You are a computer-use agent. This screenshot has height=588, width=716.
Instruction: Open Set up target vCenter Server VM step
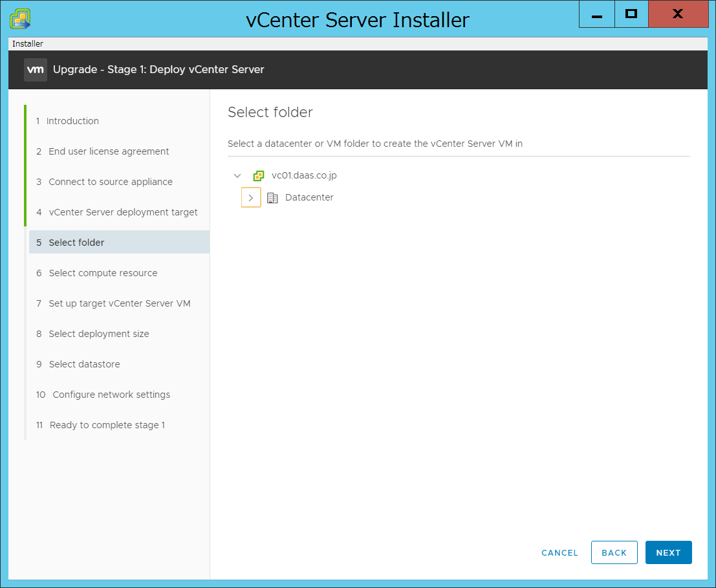(113, 303)
